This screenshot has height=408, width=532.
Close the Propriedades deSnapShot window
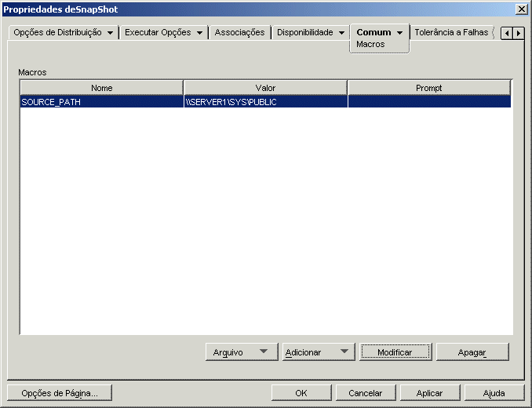[522, 9]
